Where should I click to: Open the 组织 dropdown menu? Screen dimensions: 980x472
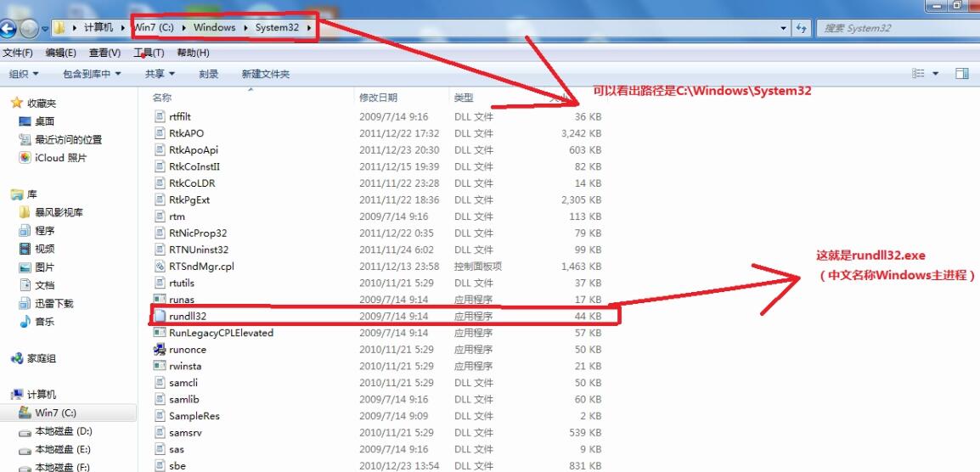coord(24,74)
